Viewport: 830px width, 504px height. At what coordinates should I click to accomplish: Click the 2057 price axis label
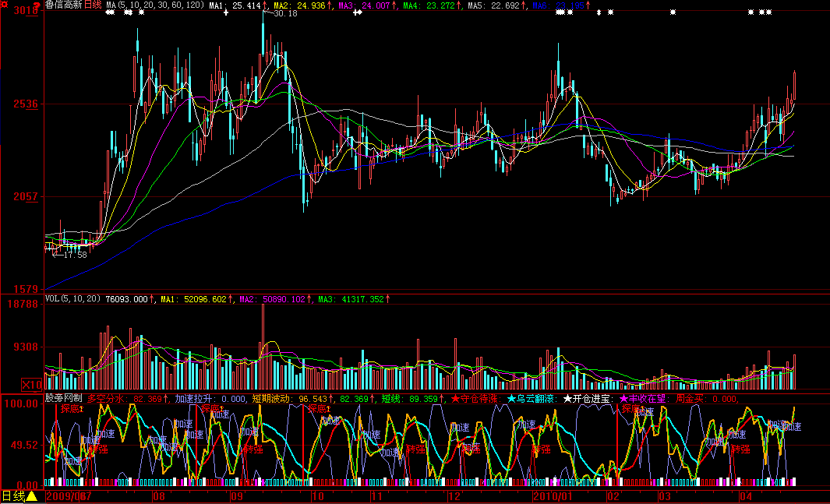coord(26,197)
